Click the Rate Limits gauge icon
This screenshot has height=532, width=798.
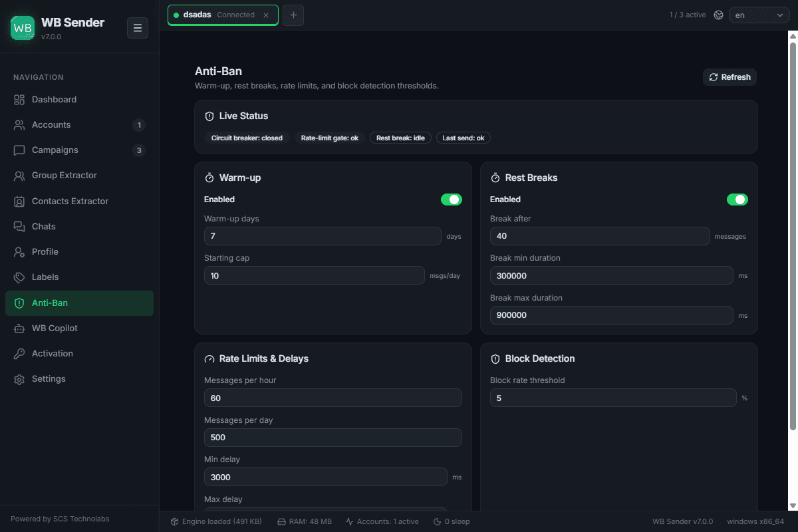209,359
